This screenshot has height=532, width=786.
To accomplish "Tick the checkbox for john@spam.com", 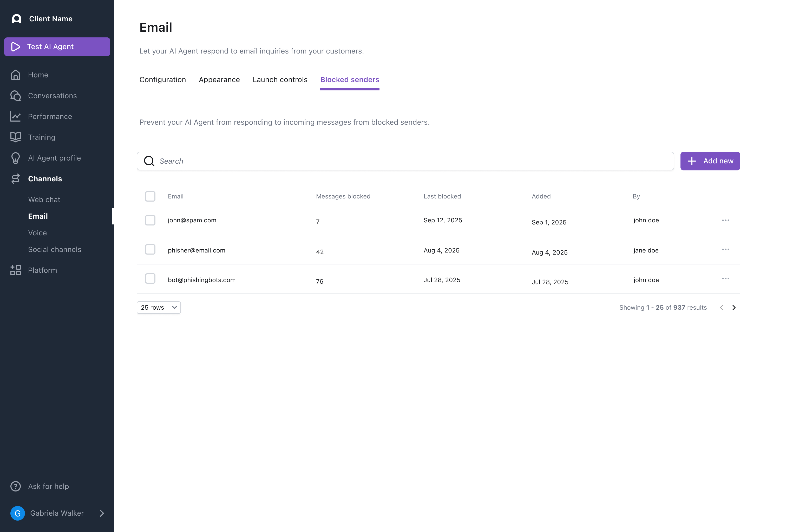I will pos(150,220).
